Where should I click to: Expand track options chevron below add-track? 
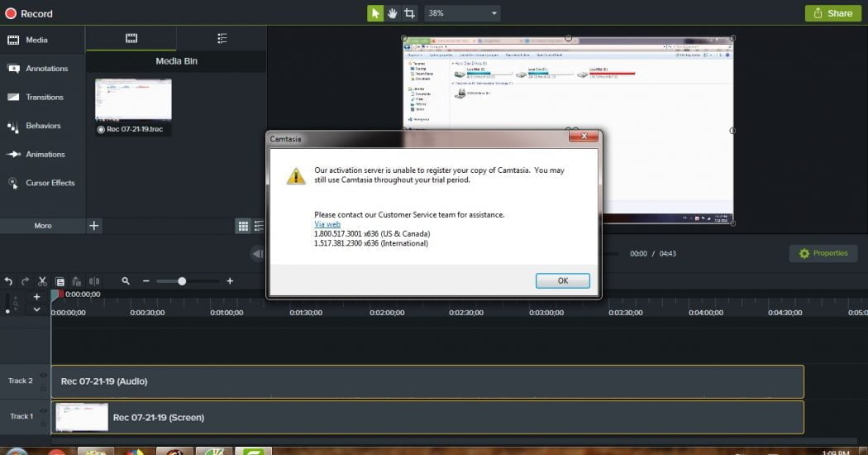coord(36,309)
